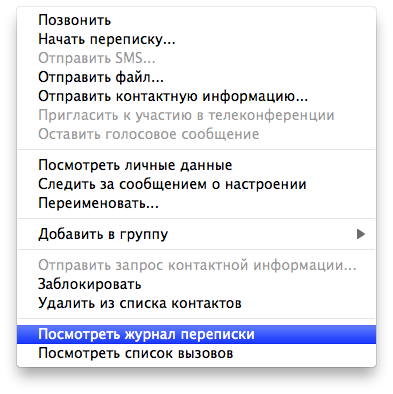Click the blue highlighted menu row
393x394 pixels.
click(x=196, y=334)
